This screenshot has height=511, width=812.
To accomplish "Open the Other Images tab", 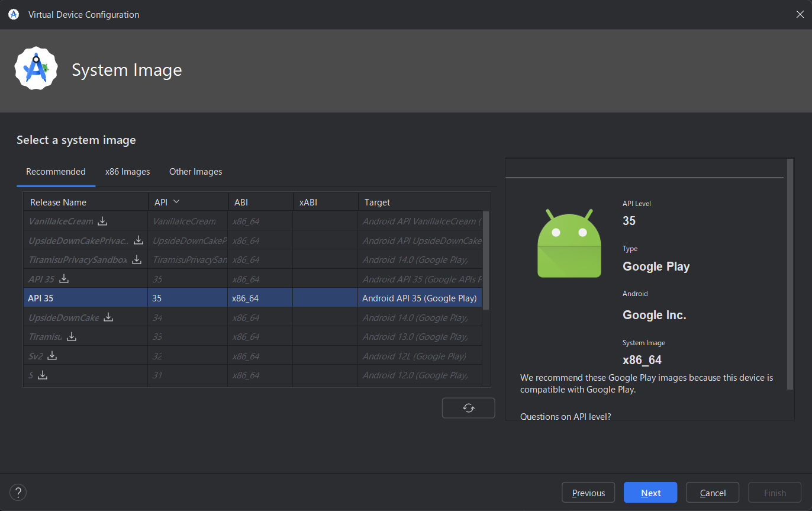I will [x=195, y=172].
